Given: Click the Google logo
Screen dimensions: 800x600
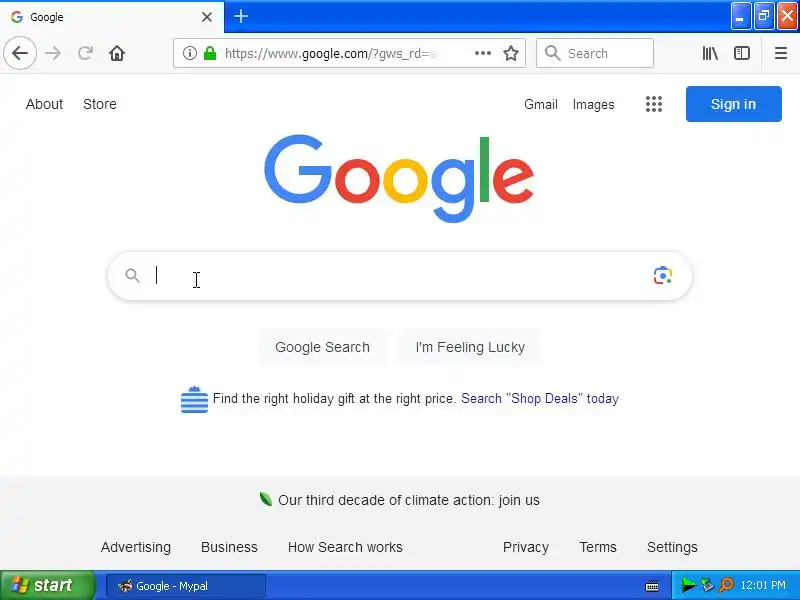Looking at the screenshot, I should pos(399,178).
